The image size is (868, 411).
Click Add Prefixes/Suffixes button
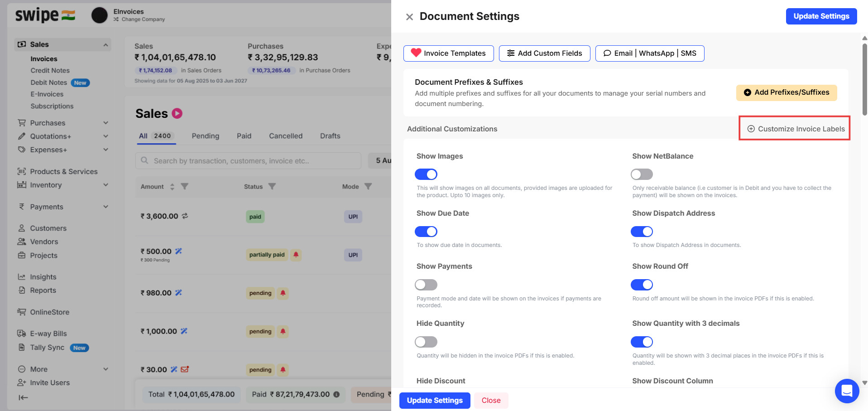[x=786, y=92]
